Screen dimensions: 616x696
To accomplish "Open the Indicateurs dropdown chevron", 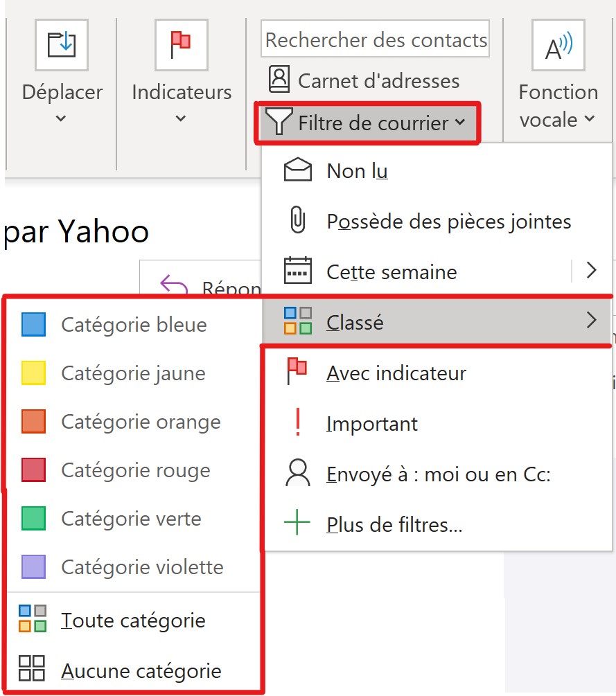I will pos(181,118).
